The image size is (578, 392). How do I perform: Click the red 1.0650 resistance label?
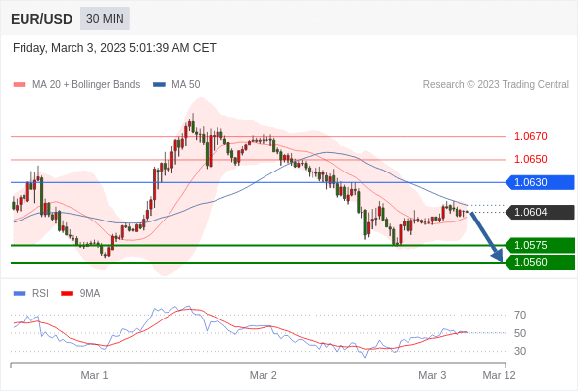531,159
